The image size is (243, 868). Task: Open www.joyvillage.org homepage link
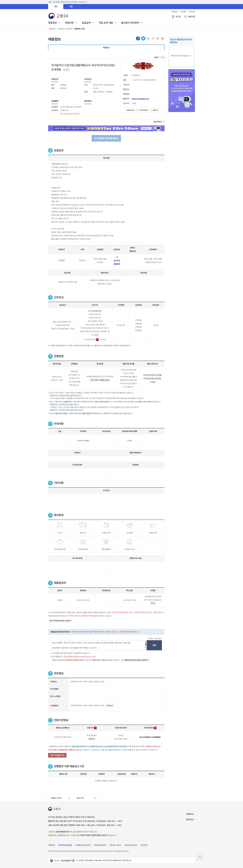click(140, 99)
